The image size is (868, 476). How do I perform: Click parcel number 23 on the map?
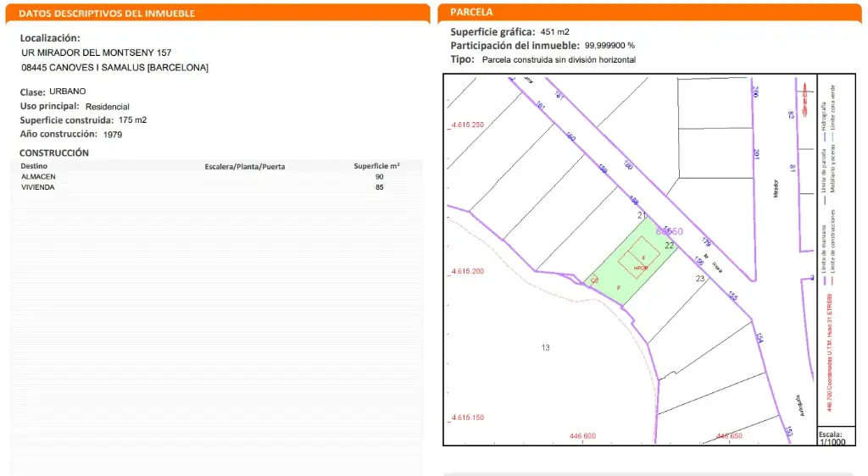[x=700, y=279]
